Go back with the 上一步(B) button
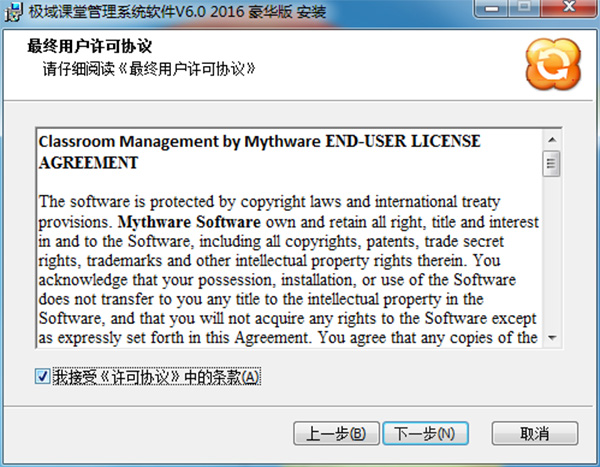 tap(335, 433)
